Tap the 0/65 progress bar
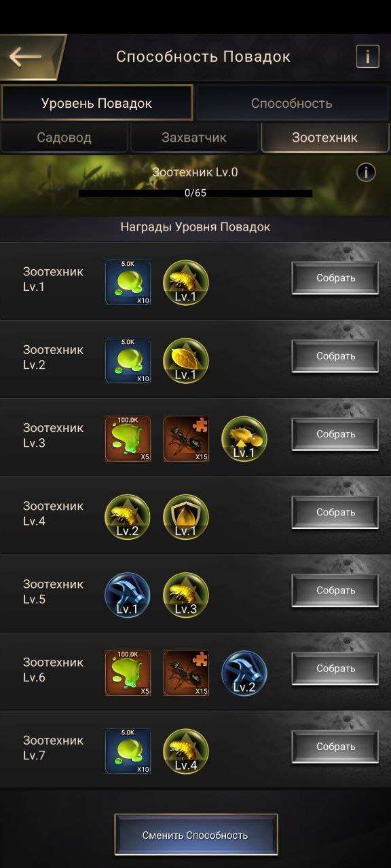 pyautogui.click(x=195, y=193)
